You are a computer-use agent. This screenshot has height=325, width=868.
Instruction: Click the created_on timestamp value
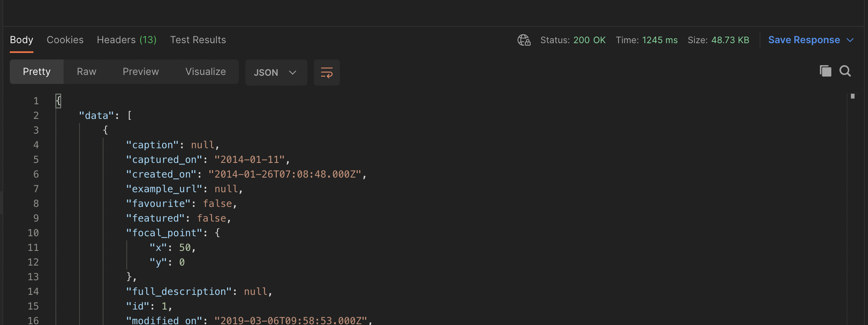[285, 174]
